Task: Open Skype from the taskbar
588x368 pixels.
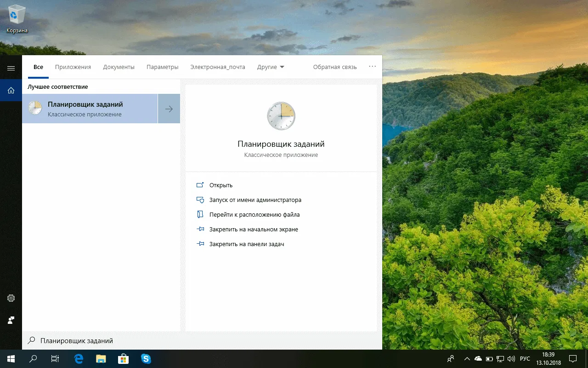Action: (x=146, y=359)
